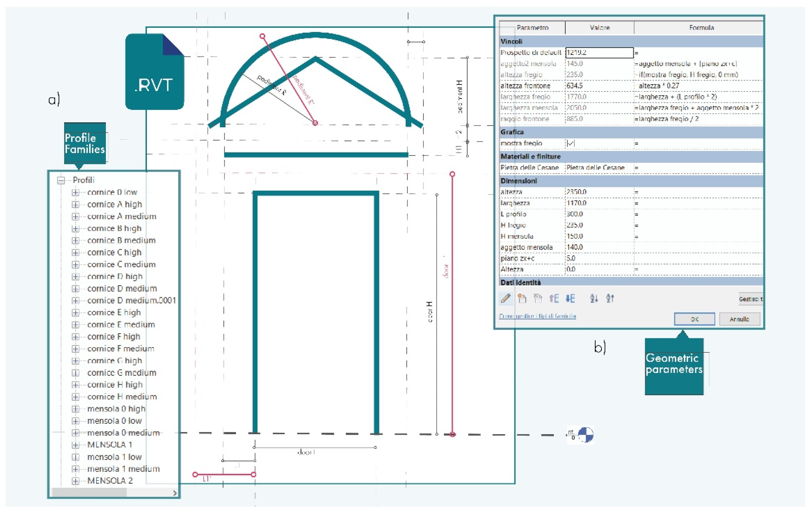
Task: Sort parameters in ascending A-Z order
Action: (x=594, y=298)
